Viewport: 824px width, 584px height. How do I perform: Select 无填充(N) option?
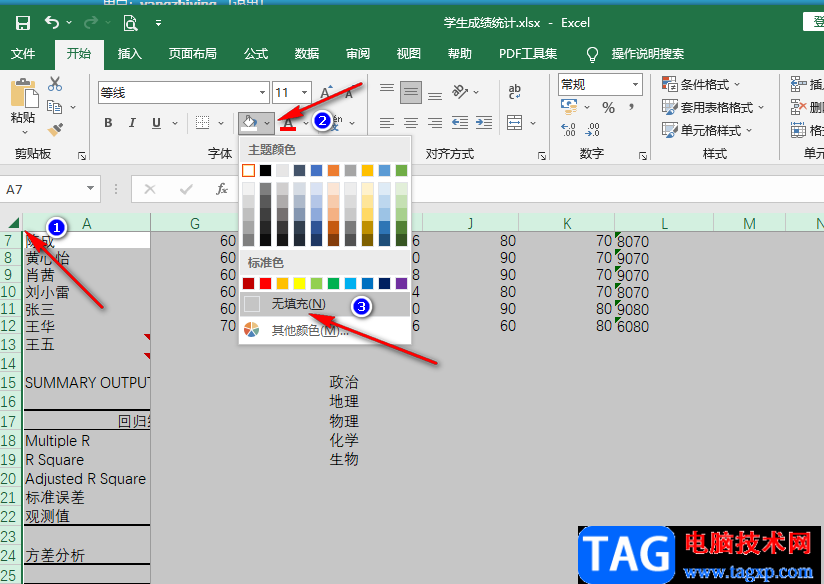(x=325, y=304)
